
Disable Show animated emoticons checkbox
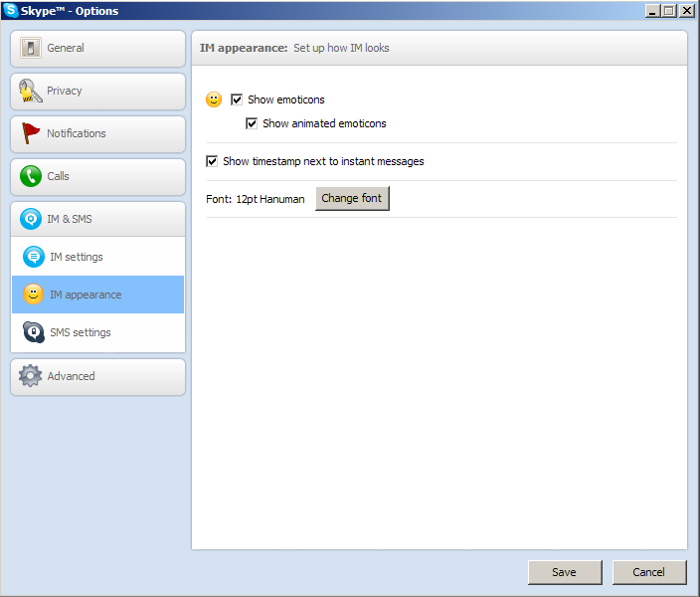pyautogui.click(x=252, y=123)
